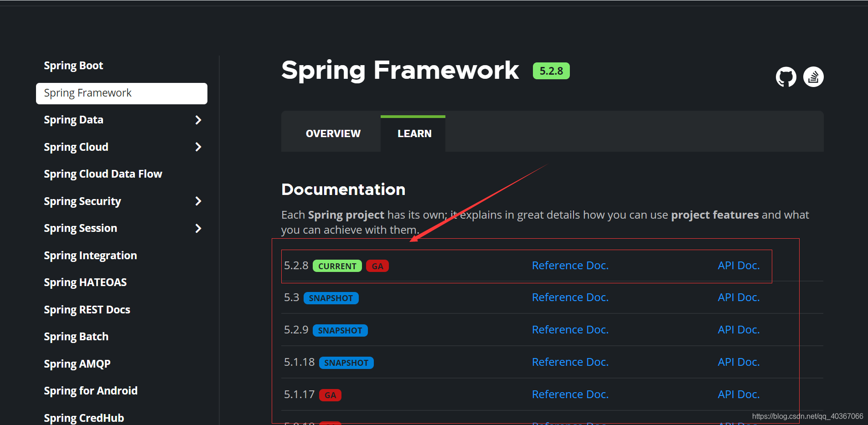
Task: Select the LEARN tab
Action: pos(414,133)
